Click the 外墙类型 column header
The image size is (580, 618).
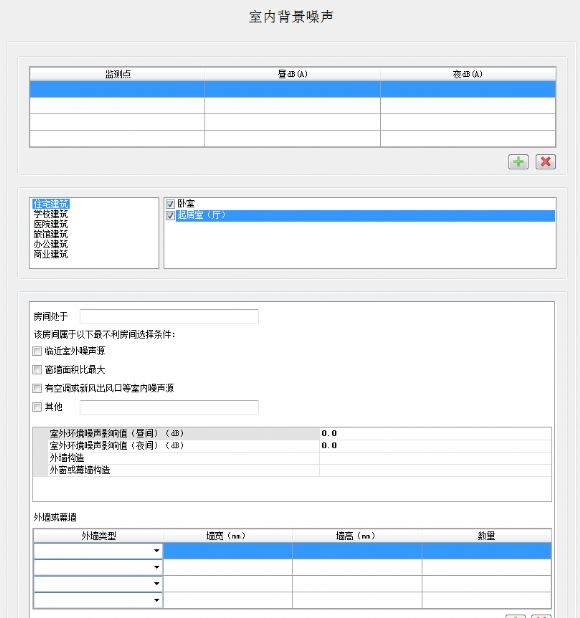tap(99, 536)
